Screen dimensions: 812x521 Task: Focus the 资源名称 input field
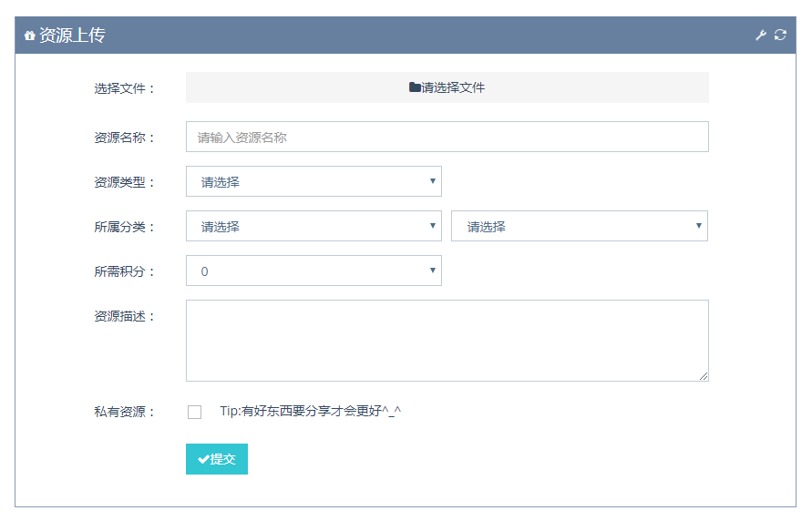coord(447,138)
